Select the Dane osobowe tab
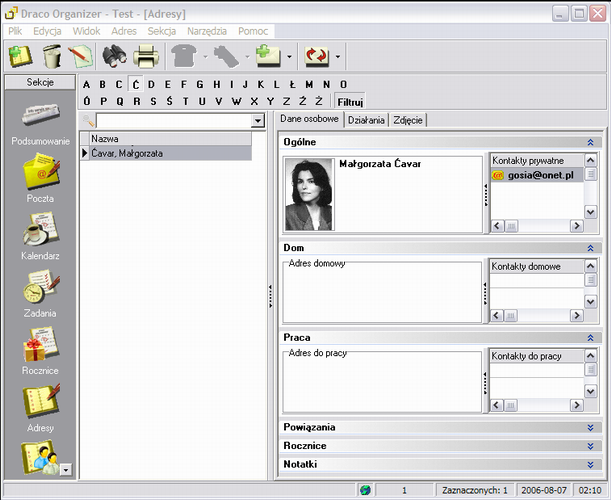 coord(309,119)
